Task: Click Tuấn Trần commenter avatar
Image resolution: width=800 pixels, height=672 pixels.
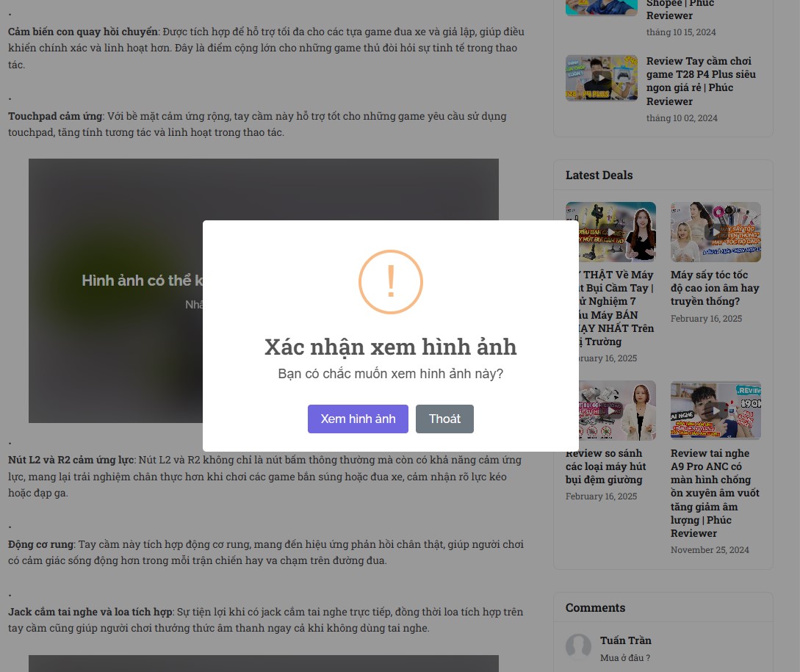Action: point(579,646)
